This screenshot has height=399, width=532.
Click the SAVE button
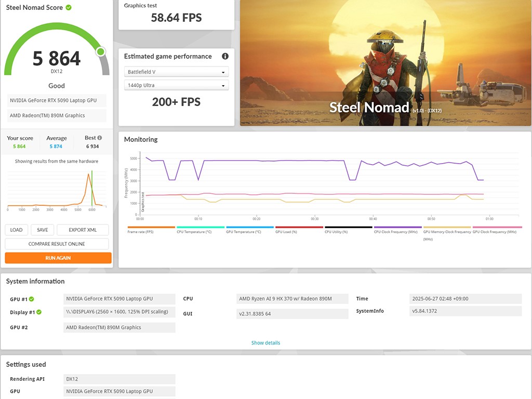pos(43,230)
